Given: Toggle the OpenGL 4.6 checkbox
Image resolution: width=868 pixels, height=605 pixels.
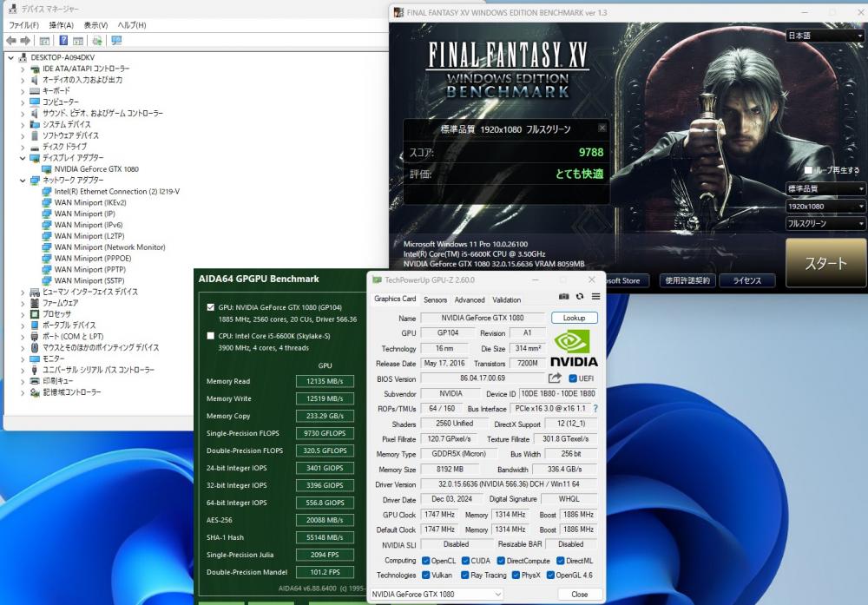Looking at the screenshot, I should coord(550,575).
